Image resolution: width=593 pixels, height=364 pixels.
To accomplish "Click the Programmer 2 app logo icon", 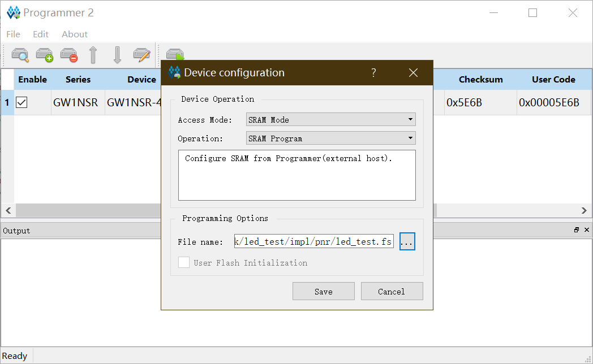I will (x=14, y=12).
